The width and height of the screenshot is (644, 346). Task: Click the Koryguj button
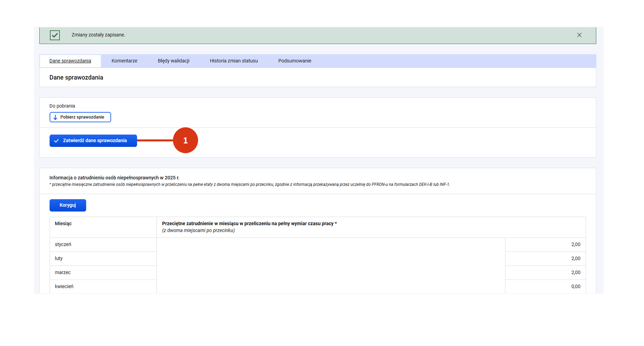pyautogui.click(x=68, y=205)
